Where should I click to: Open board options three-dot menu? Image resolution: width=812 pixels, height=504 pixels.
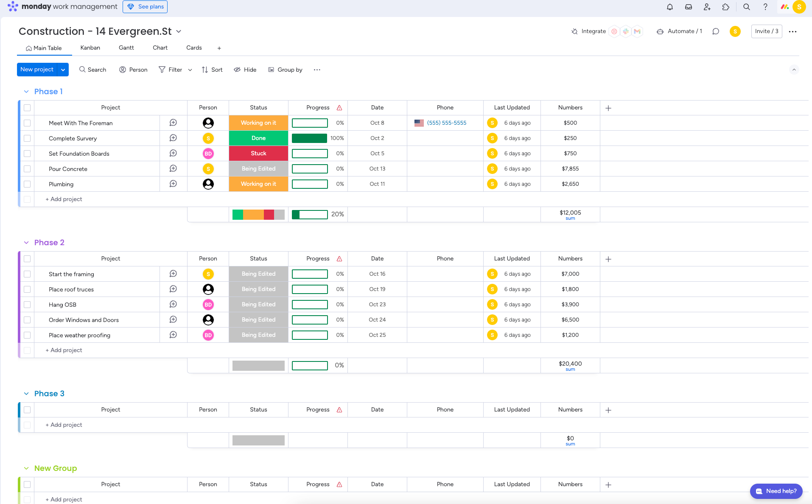click(x=792, y=31)
